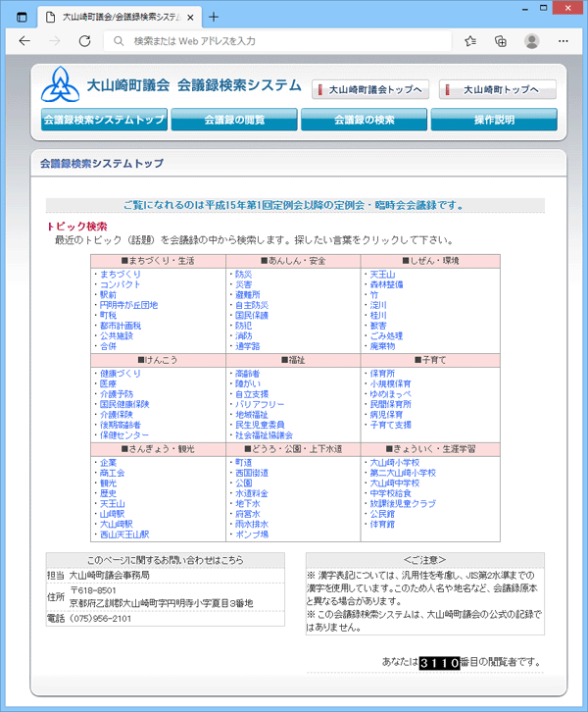Search topic 保健センター
The width and height of the screenshot is (588, 712).
pos(124,435)
